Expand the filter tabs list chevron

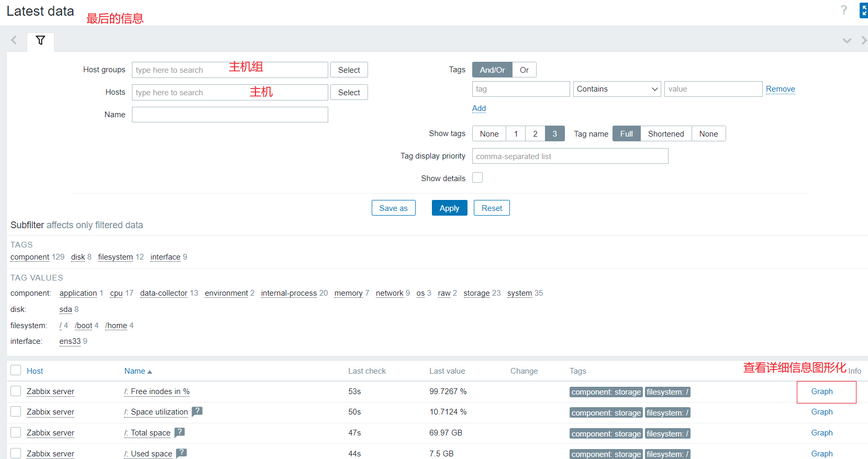tap(847, 40)
